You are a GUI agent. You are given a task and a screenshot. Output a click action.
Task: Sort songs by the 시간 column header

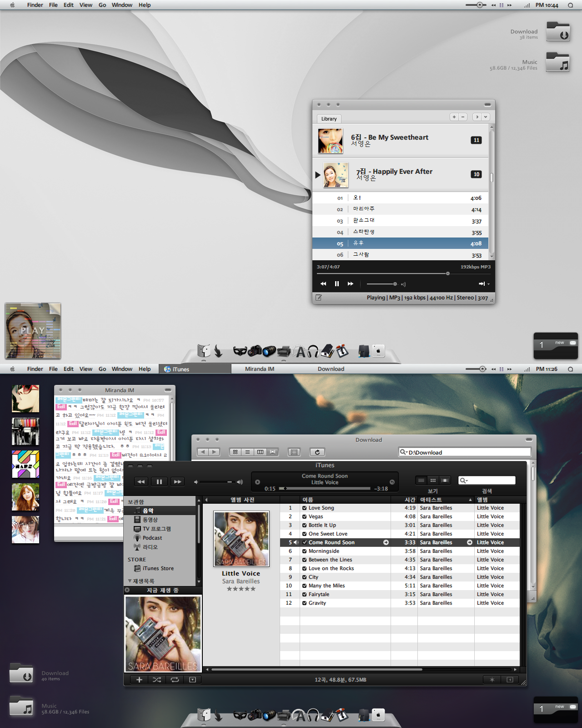[x=404, y=500]
